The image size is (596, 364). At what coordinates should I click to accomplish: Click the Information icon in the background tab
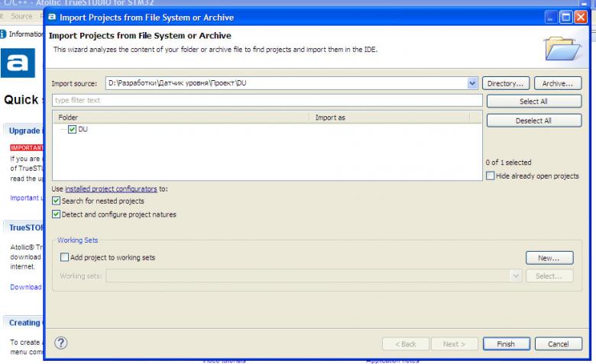pyautogui.click(x=3, y=34)
